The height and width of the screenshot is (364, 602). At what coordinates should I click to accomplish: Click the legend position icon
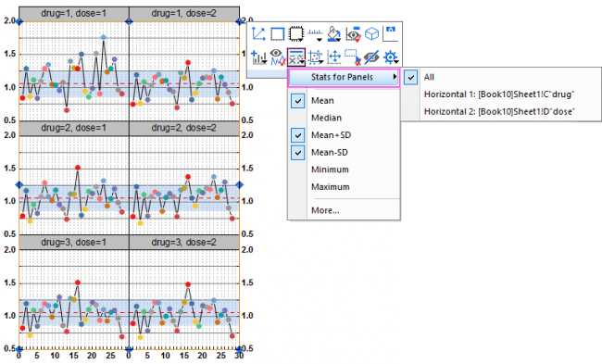[391, 33]
